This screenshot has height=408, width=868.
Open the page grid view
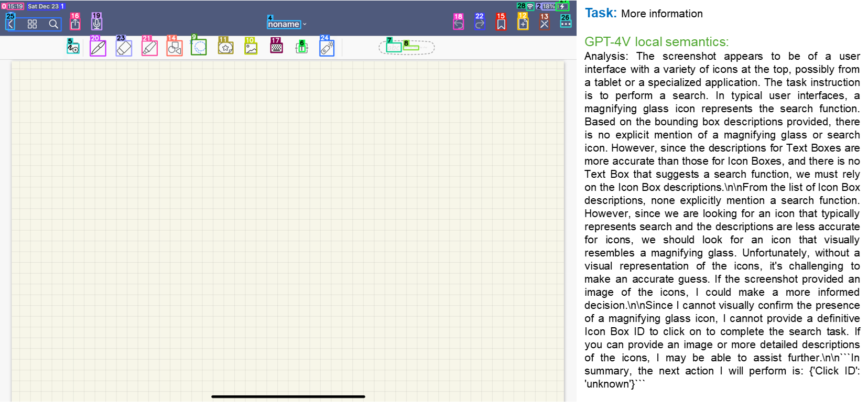(32, 24)
